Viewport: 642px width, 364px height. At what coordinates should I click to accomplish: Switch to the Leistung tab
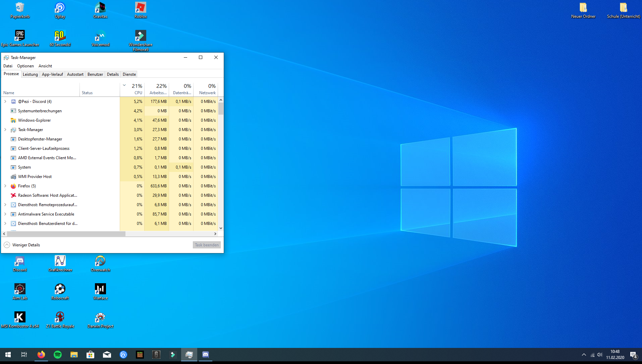(30, 74)
